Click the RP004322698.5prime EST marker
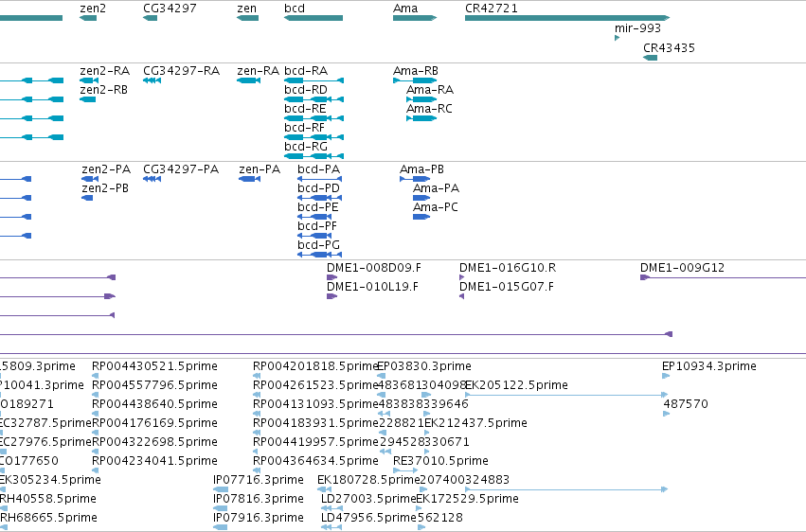 (95, 452)
